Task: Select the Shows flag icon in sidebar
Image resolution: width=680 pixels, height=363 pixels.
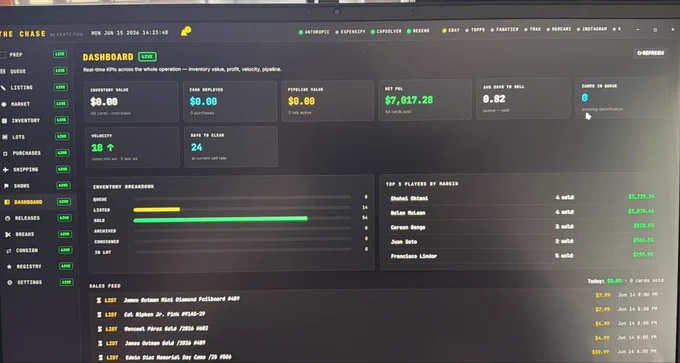Action: tap(6, 186)
